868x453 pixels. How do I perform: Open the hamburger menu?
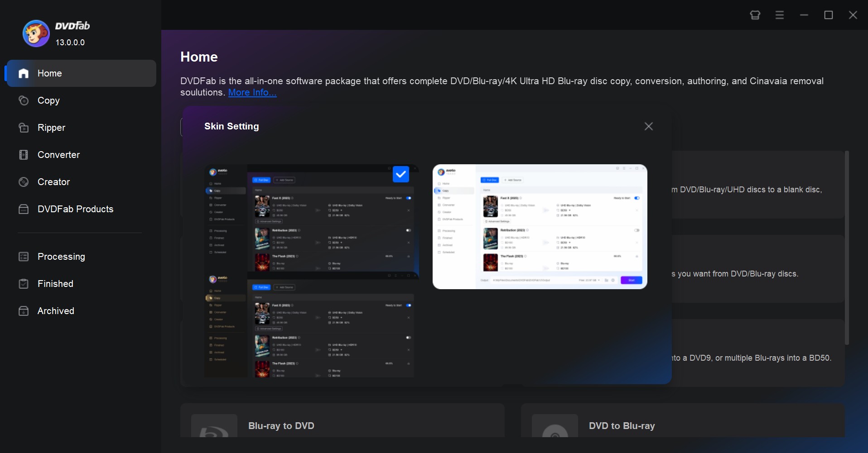tap(779, 14)
